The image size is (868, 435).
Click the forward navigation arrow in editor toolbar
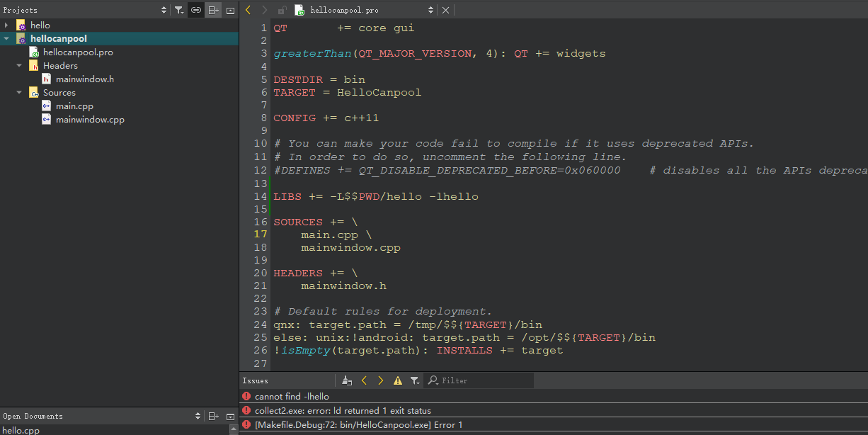coord(263,10)
